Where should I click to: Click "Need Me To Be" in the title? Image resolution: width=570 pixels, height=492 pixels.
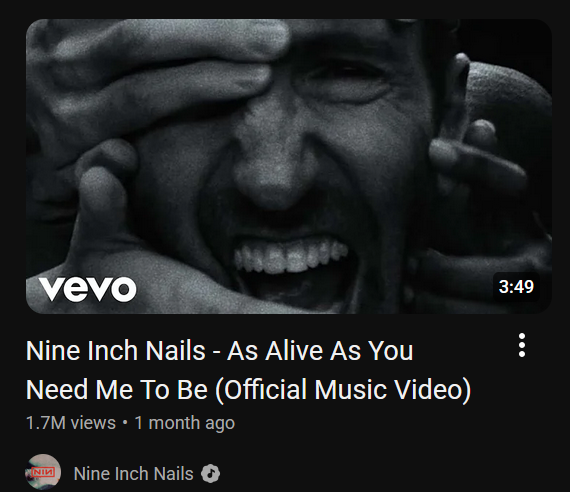[117, 390]
